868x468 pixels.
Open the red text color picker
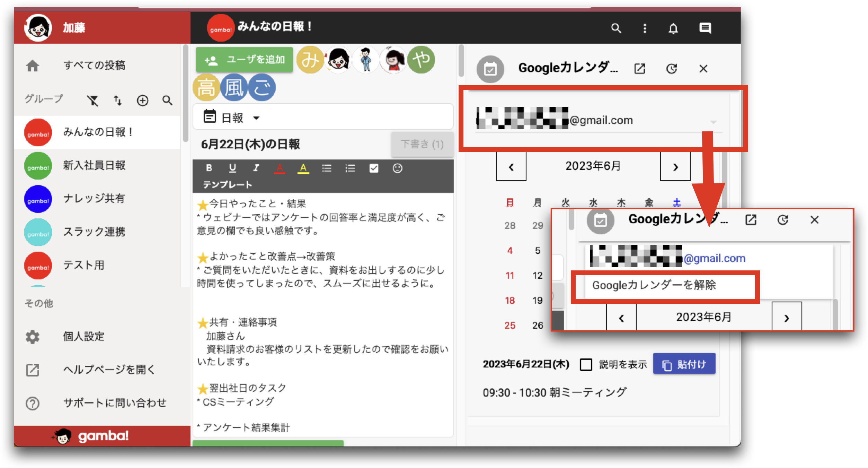280,168
